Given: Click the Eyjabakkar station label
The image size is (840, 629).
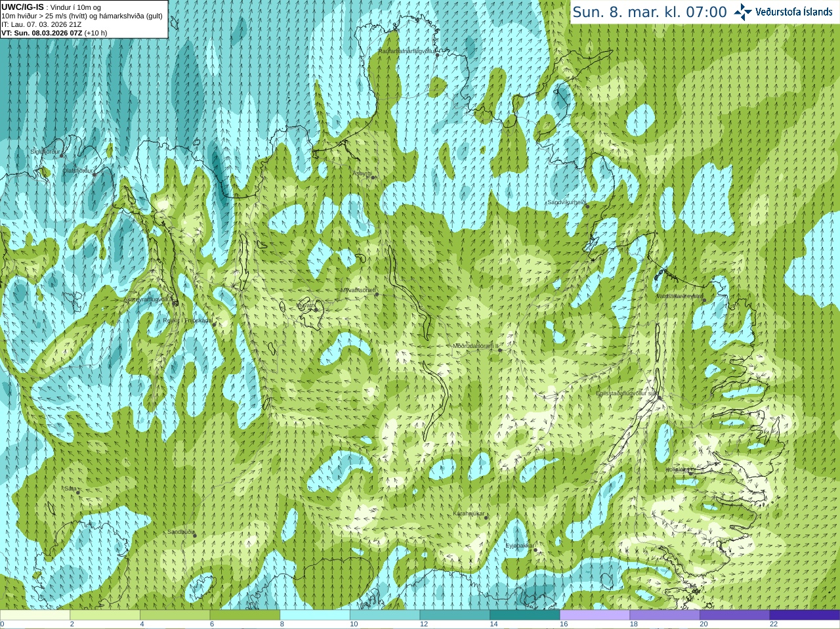Looking at the screenshot, I should click(520, 545).
